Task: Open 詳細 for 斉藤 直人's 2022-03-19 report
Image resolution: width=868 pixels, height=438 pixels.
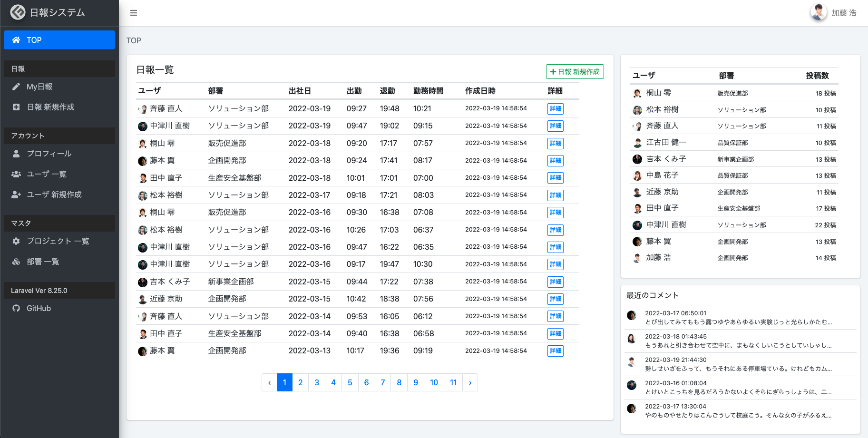Action: 555,109
